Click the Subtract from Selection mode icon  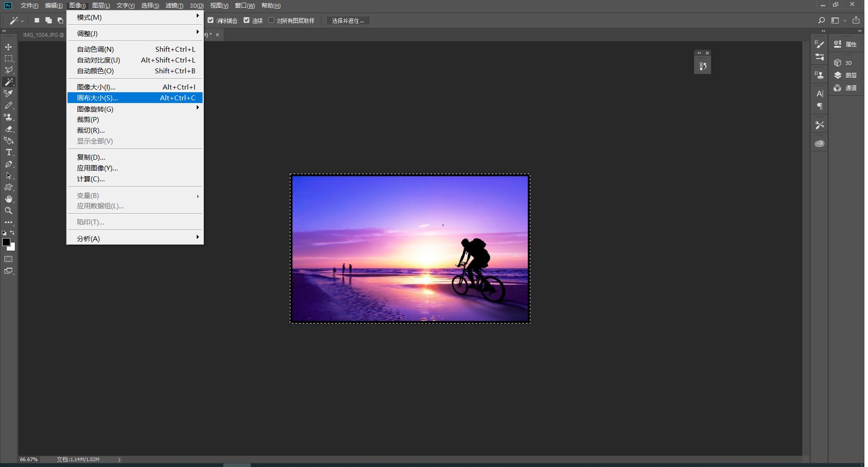(60, 21)
